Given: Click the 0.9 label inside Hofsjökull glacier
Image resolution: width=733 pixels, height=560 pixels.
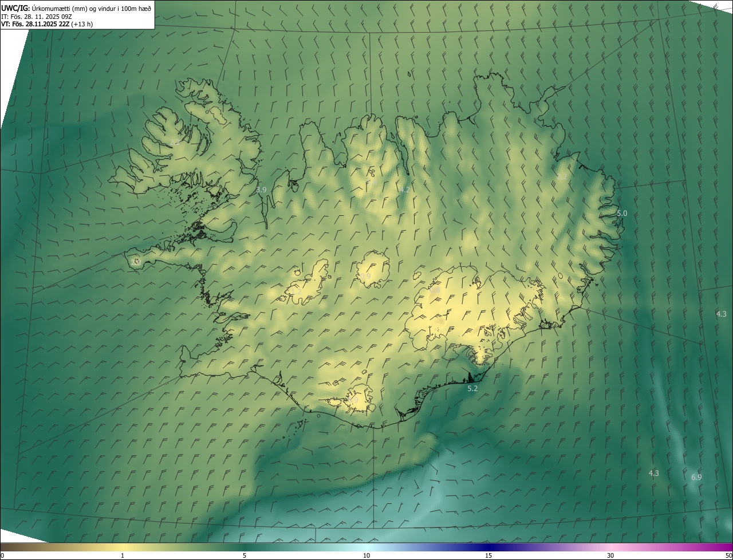Looking at the screenshot, I should pos(365,277).
